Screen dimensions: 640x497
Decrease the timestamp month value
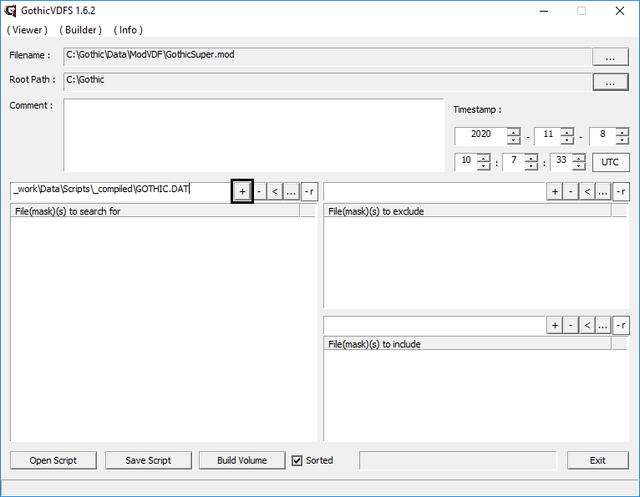coord(567,140)
